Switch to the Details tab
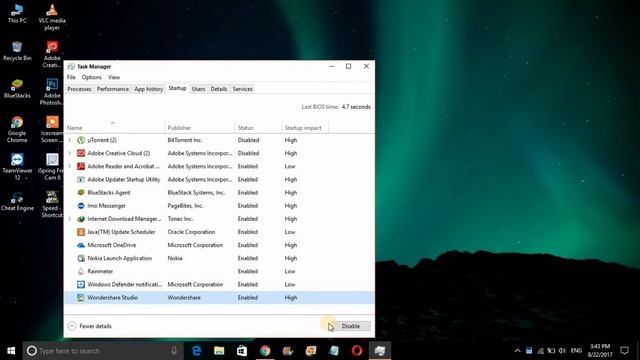Viewport: 640px width, 360px height. (x=219, y=89)
